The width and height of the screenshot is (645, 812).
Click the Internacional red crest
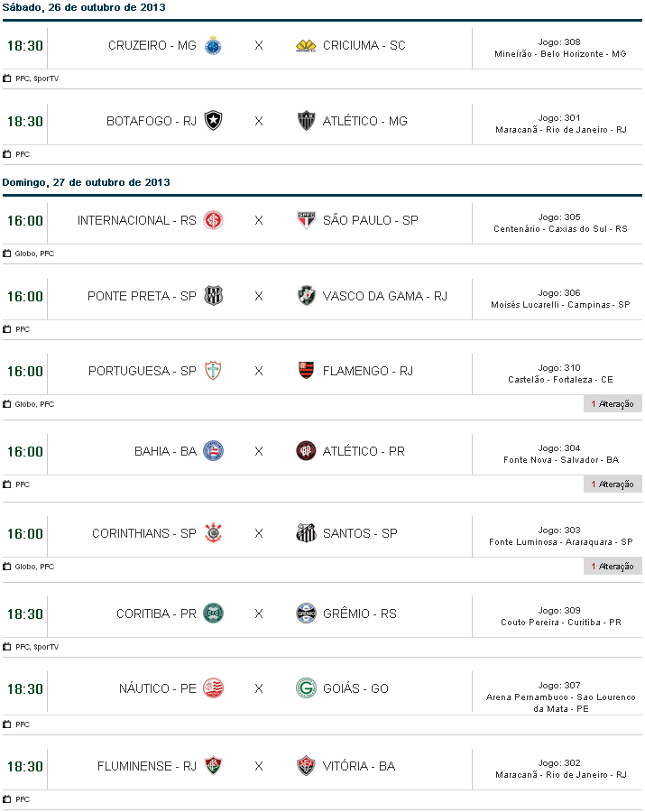click(x=213, y=220)
